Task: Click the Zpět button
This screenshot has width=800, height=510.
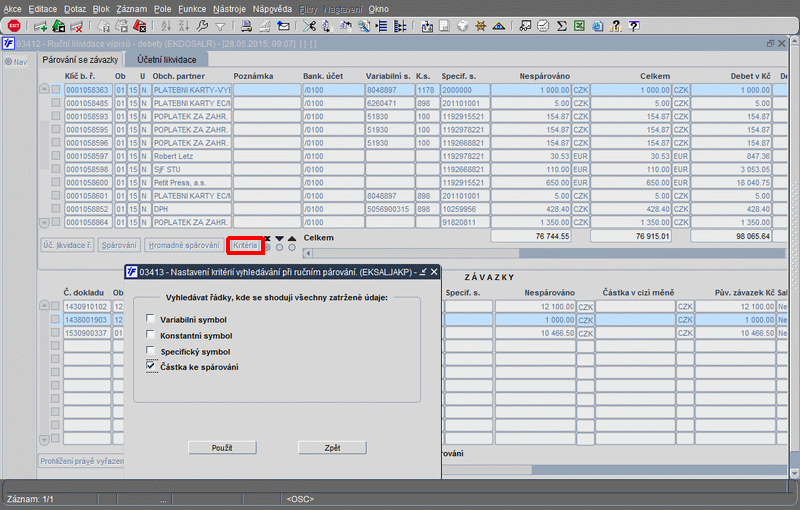Action: [x=332, y=448]
